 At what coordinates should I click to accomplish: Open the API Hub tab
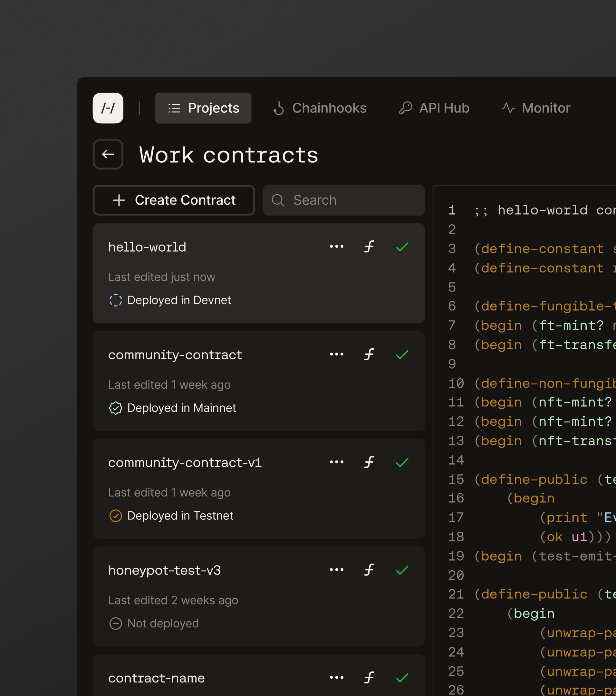coord(434,108)
